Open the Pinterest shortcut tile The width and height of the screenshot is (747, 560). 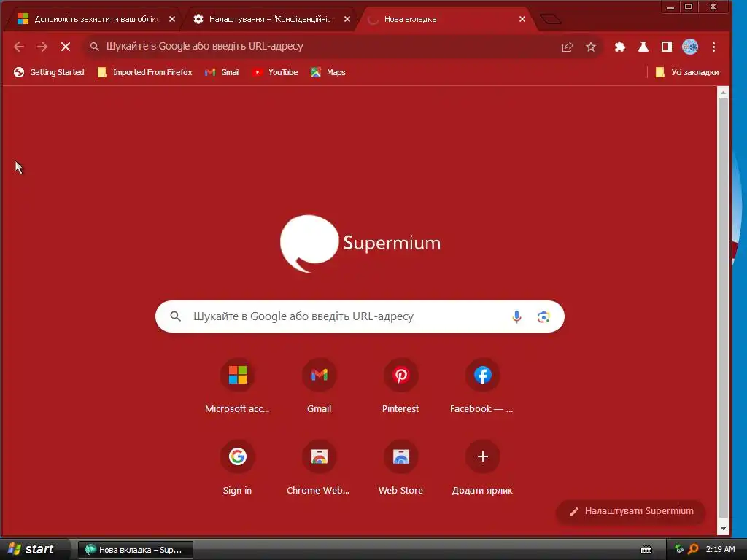tap(400, 386)
